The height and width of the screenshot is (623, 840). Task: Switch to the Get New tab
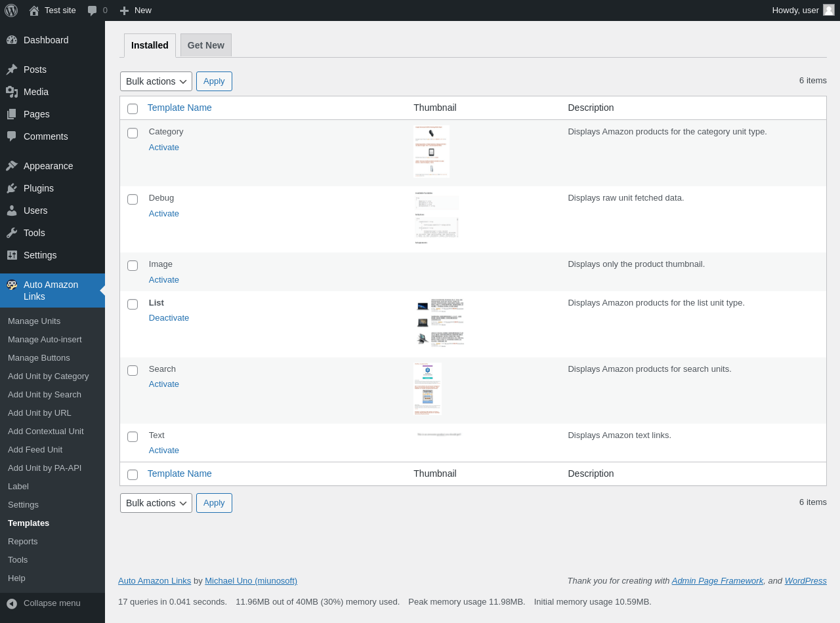[x=206, y=45]
